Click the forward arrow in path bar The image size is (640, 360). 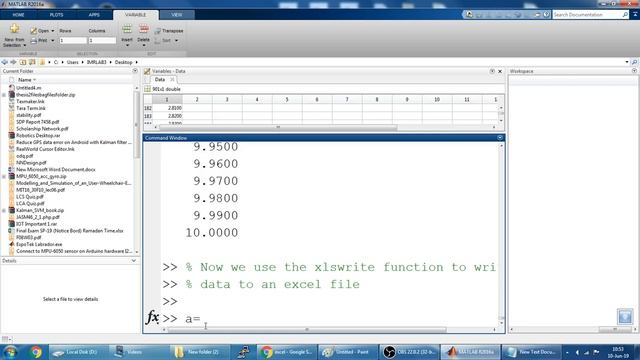point(13,62)
